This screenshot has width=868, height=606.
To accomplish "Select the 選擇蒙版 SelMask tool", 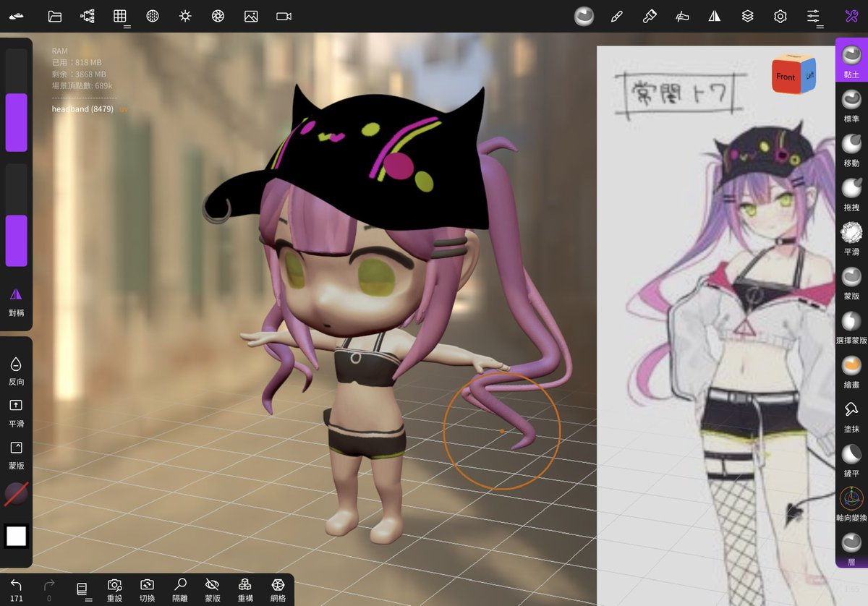I will pyautogui.click(x=851, y=326).
